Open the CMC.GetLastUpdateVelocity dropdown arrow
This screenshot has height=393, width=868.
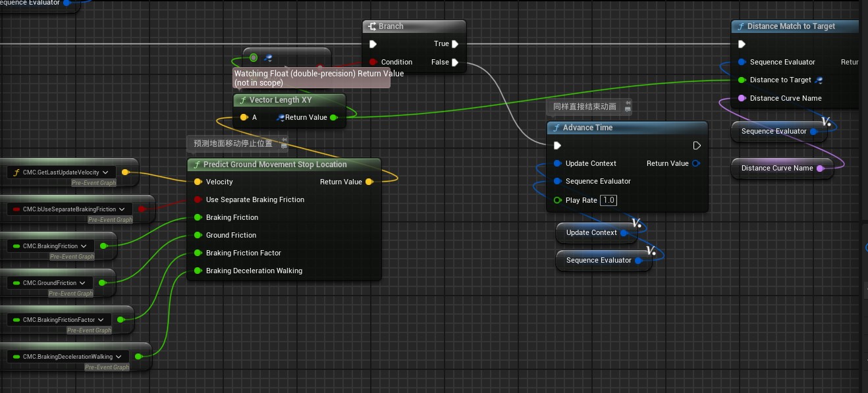click(x=105, y=172)
